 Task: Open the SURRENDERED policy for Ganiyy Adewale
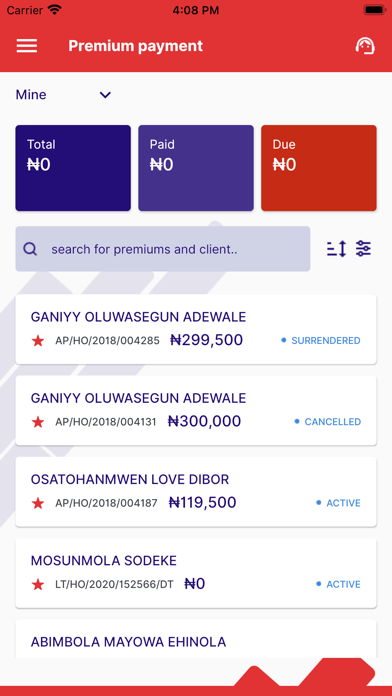[196, 329]
